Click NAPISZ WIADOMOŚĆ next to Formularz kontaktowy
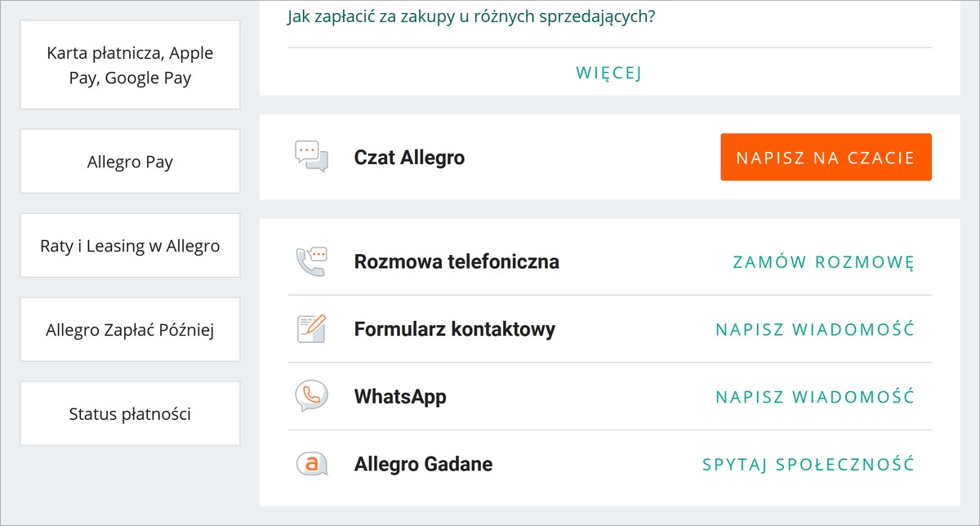980x526 pixels. [x=815, y=329]
